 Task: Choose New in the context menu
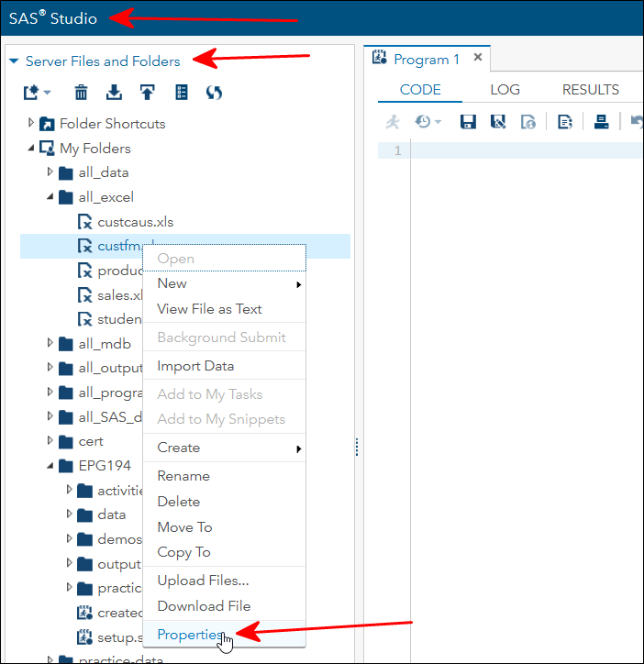(x=224, y=283)
